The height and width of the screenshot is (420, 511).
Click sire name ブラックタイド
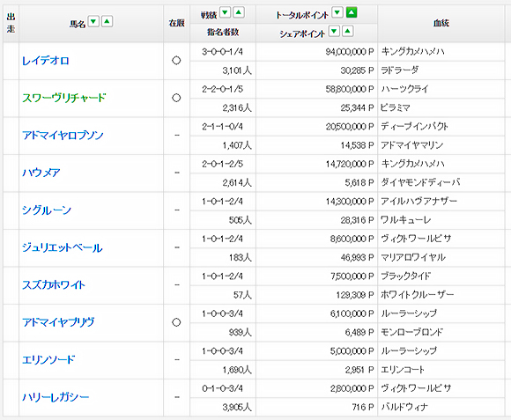[x=406, y=276]
